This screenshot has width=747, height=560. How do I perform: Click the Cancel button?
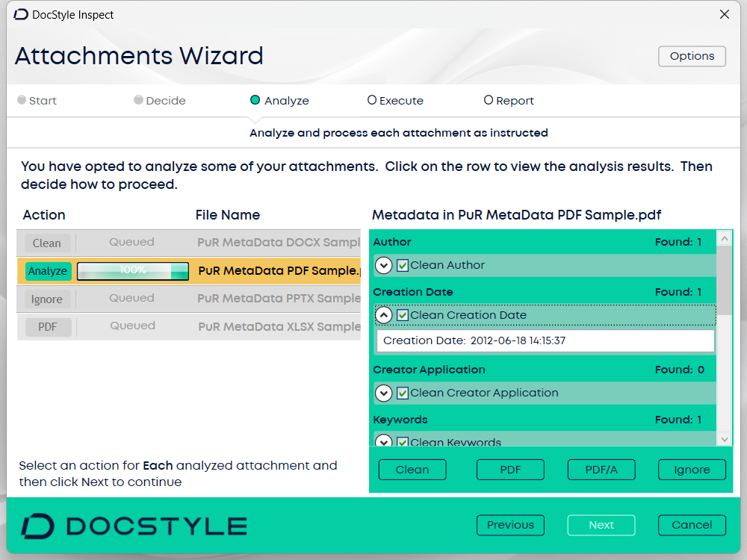[x=692, y=525]
